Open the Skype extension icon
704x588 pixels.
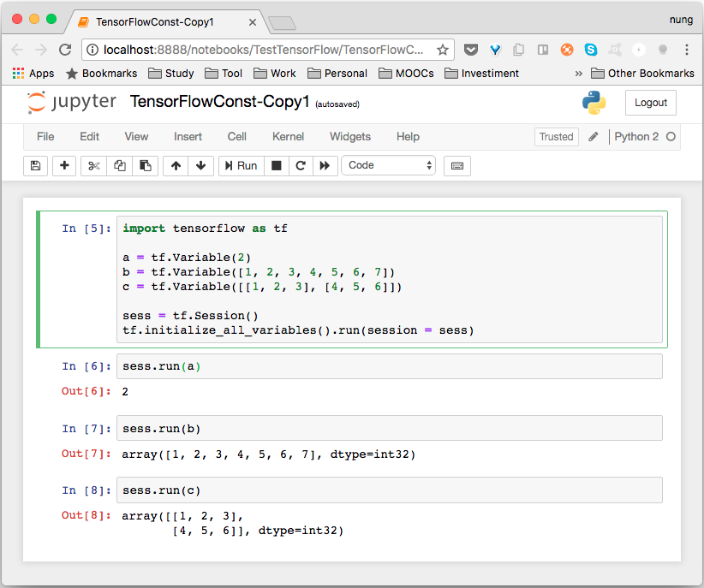591,50
